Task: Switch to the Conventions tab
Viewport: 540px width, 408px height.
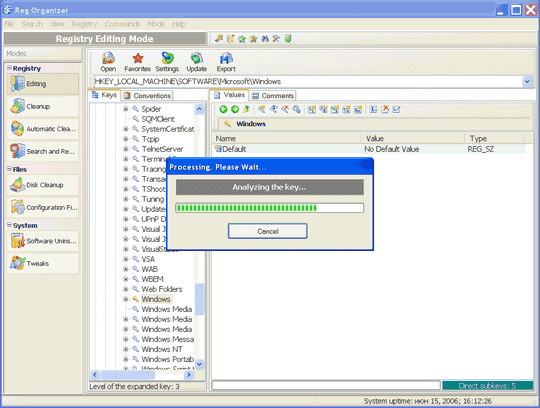Action: pos(147,95)
